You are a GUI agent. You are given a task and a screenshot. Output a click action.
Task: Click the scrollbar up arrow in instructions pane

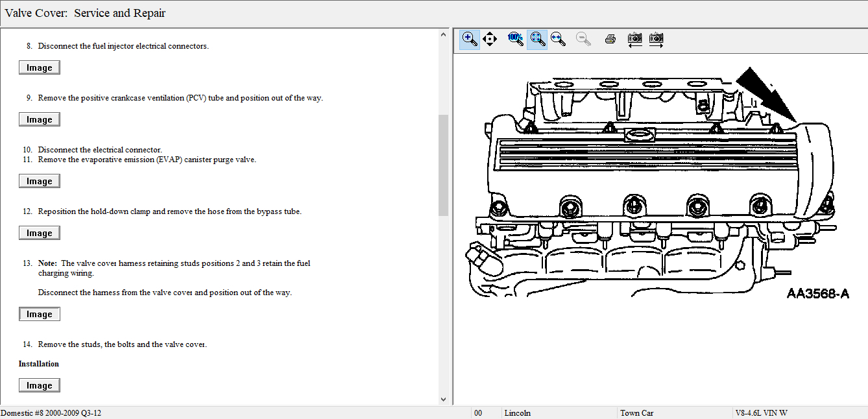tap(444, 34)
